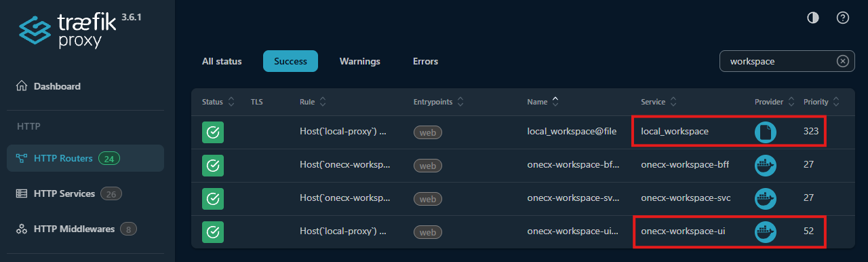Viewport: 868px width, 262px height.
Task: Click the Traefik proxy logo
Action: (x=67, y=31)
